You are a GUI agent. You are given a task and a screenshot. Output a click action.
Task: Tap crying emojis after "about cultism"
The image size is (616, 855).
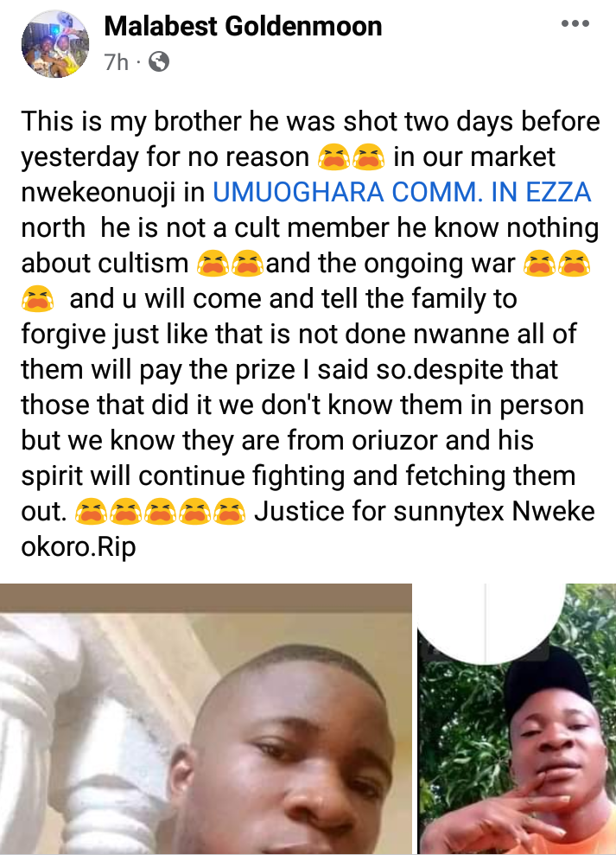point(231,264)
